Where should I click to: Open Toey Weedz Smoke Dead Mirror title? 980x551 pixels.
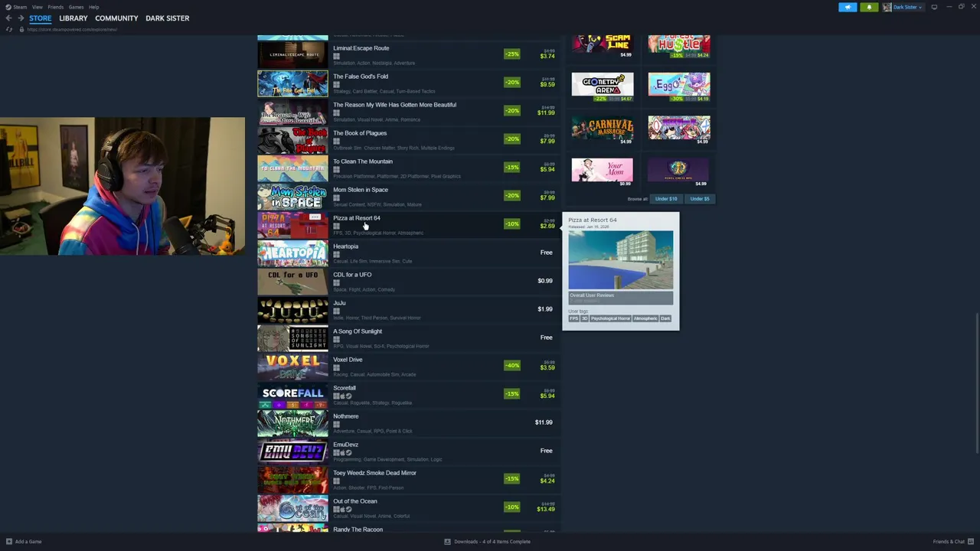click(375, 473)
